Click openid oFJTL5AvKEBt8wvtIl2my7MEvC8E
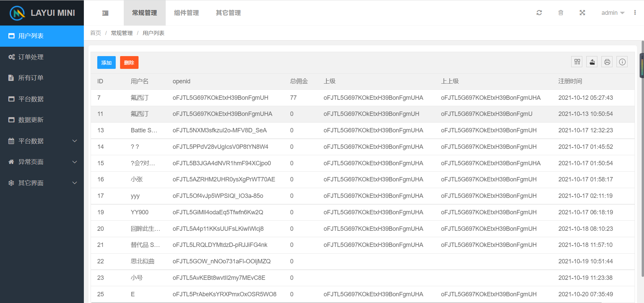Screen dimensions: 644x303 (219, 278)
